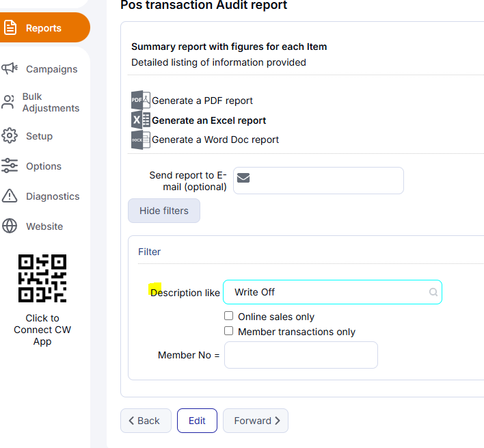Choose Generate an Excel report
The height and width of the screenshot is (448, 484).
[209, 120]
